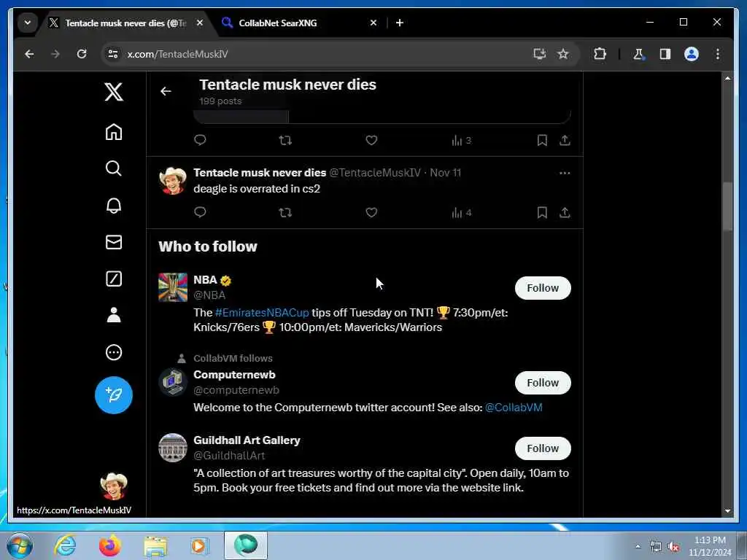Like the deagle is overrated post
The width and height of the screenshot is (747, 560).
(371, 212)
